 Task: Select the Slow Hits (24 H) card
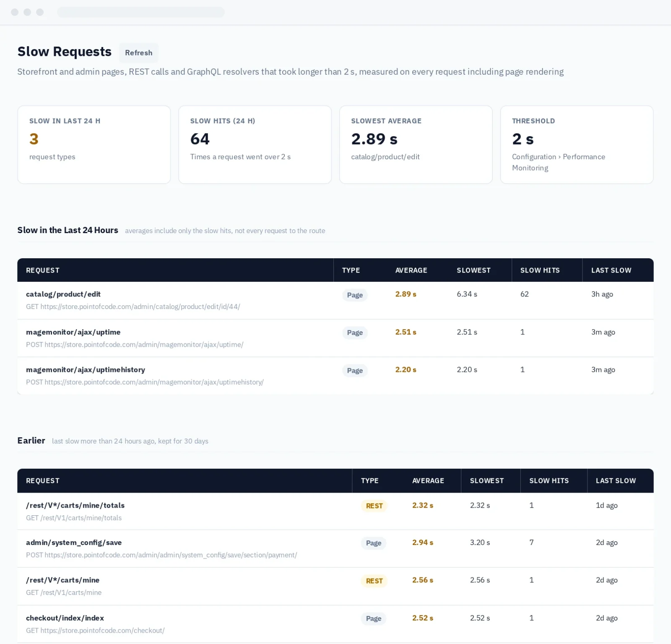tap(255, 145)
